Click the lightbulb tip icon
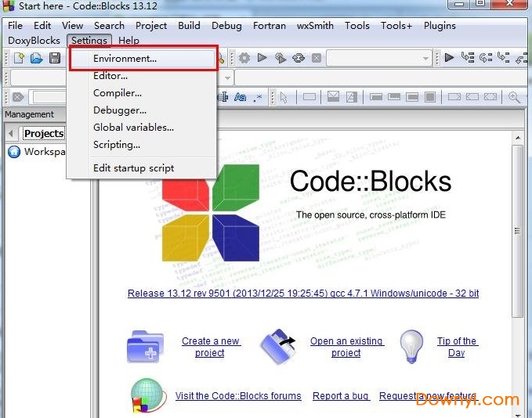 pyautogui.click(x=411, y=347)
